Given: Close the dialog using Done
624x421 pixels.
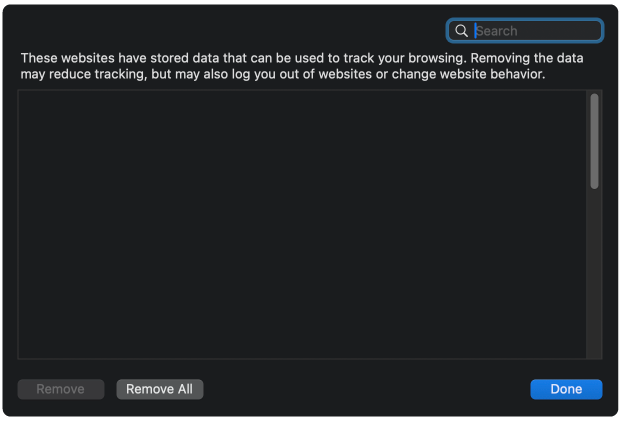Looking at the screenshot, I should [x=566, y=389].
